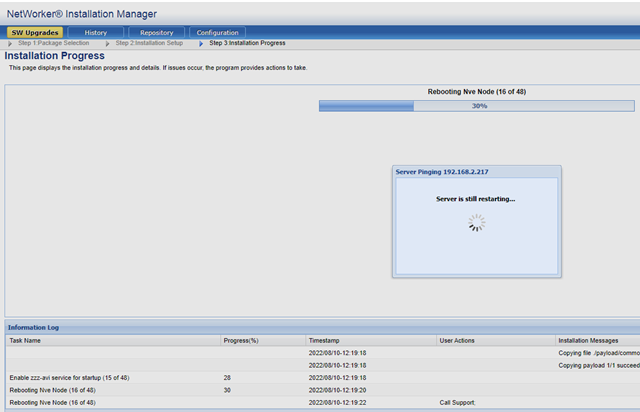Viewport: 640px width, 412px height.
Task: Select Step 2 Installation Setup breadcrumb
Action: click(x=149, y=43)
